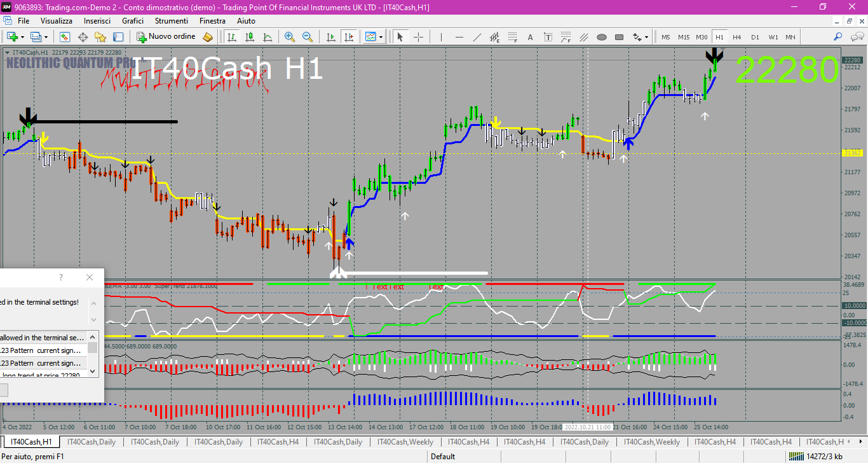Image resolution: width=868 pixels, height=463 pixels.
Task: Select the IT40Cash,H1 chart tab
Action: [x=31, y=441]
